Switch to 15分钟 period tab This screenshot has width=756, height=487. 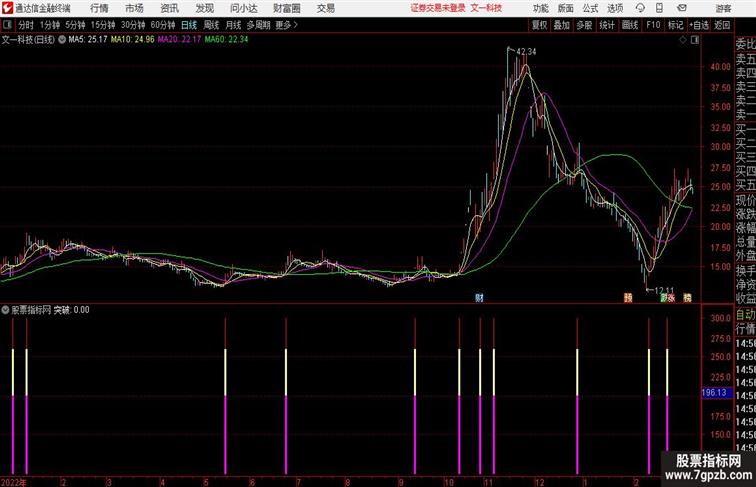103,25
